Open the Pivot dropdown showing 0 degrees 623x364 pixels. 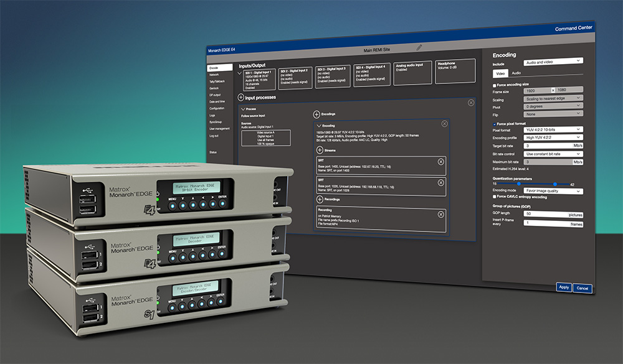coord(553,106)
